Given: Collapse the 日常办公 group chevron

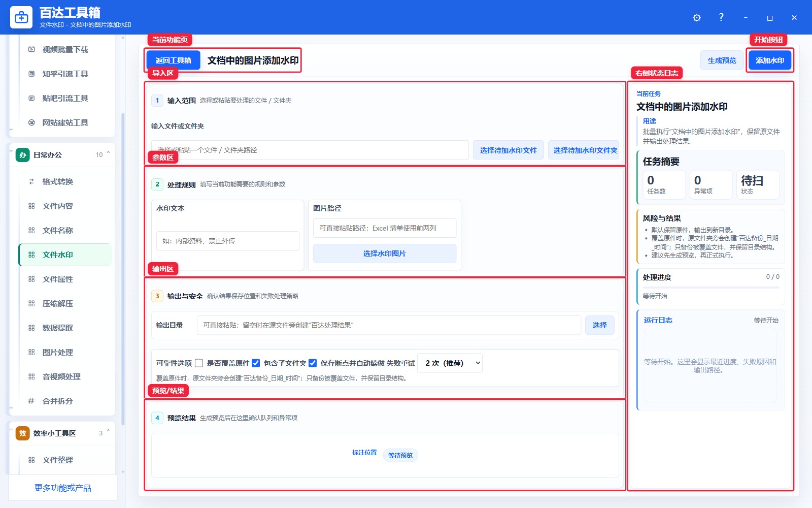Looking at the screenshot, I should click(x=108, y=154).
